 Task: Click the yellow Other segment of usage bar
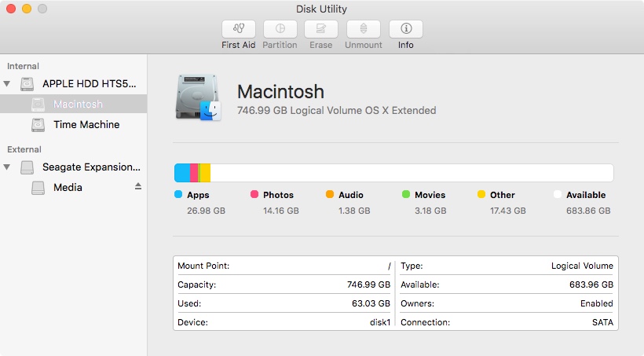pyautogui.click(x=205, y=173)
